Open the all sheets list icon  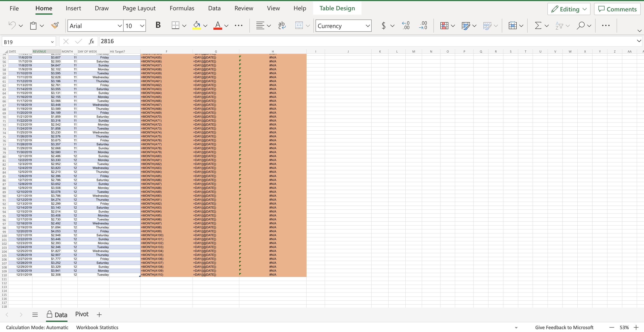point(35,315)
